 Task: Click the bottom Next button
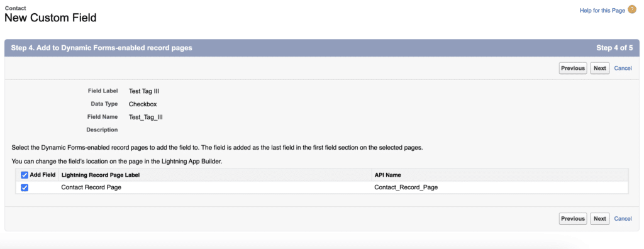point(599,219)
